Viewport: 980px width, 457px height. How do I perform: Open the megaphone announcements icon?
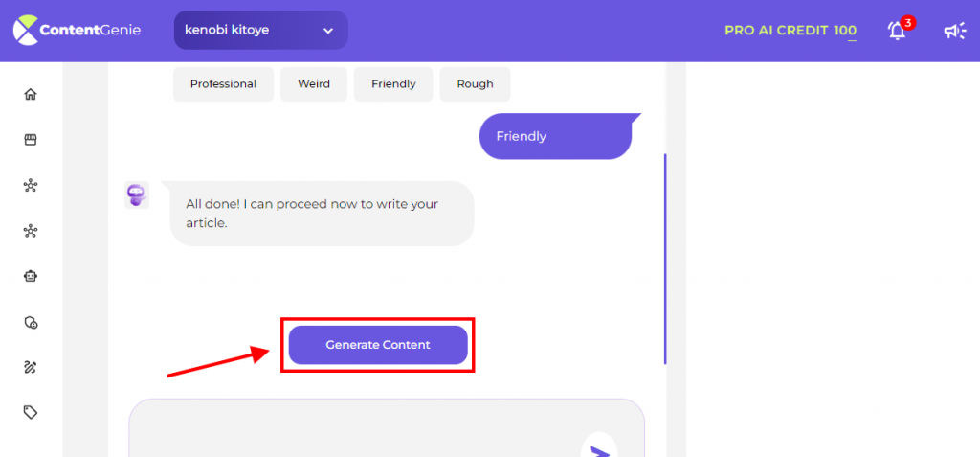tap(954, 31)
